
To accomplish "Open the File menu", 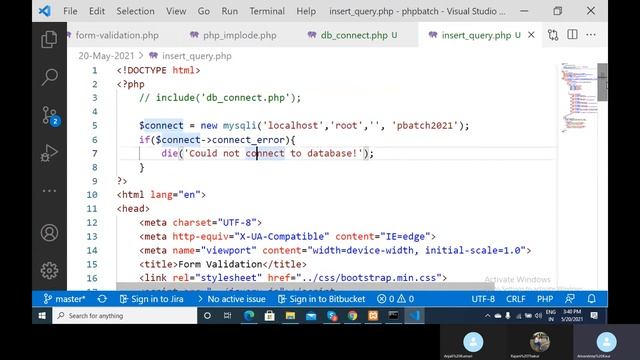I will 70,11.
